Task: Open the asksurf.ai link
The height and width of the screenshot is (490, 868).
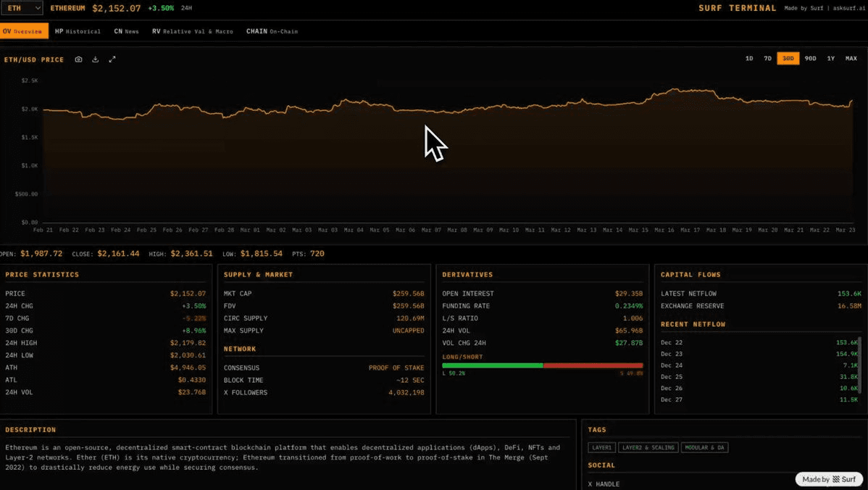Action: point(849,8)
